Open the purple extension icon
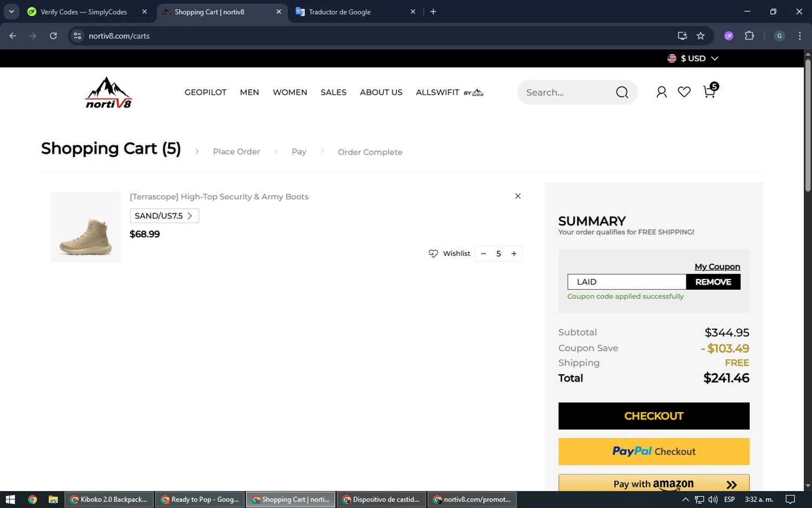Viewport: 812px width, 508px height. (729, 36)
